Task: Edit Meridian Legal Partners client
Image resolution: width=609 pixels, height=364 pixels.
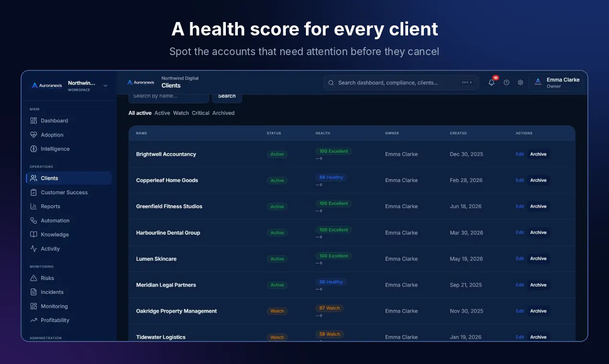Action: point(520,285)
